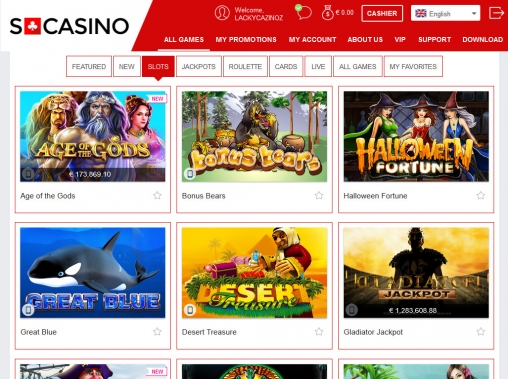Open the live chat bubble icon
The height and width of the screenshot is (379, 508).
click(x=303, y=12)
